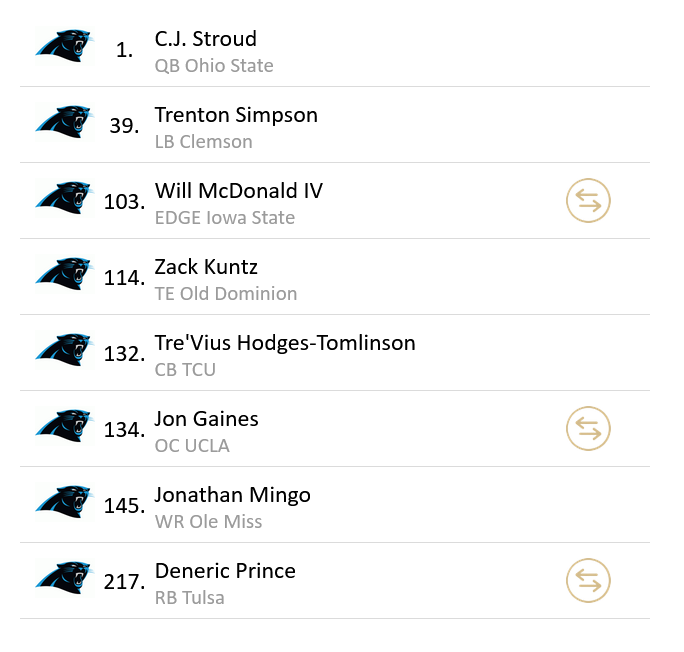684x652 pixels.
Task: Click Panthers logo next to C.J. Stroud
Action: (x=65, y=46)
